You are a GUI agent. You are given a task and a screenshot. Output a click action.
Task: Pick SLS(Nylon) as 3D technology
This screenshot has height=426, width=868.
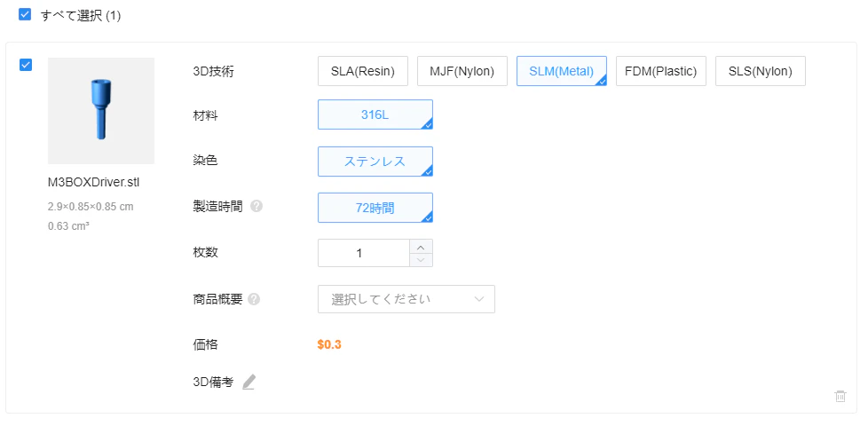760,71
